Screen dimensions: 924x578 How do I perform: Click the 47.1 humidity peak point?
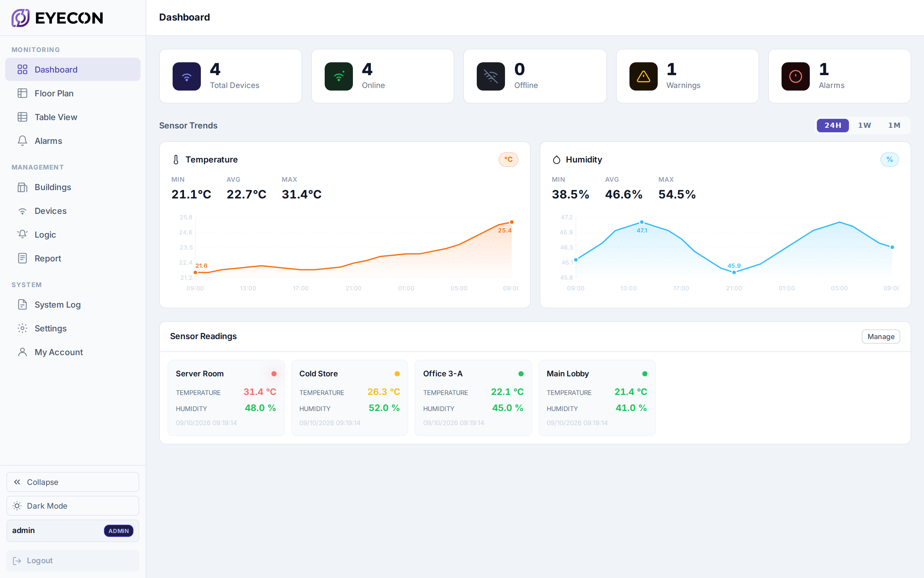tap(642, 222)
